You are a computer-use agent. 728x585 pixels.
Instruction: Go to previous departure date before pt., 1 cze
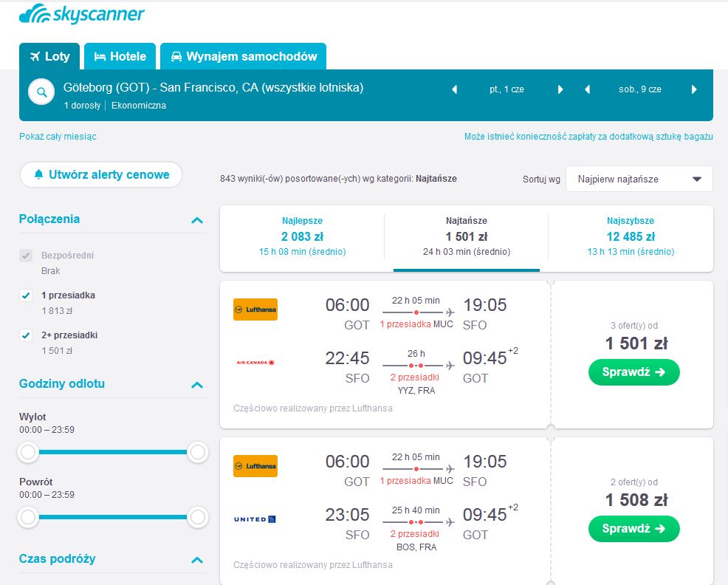455,89
